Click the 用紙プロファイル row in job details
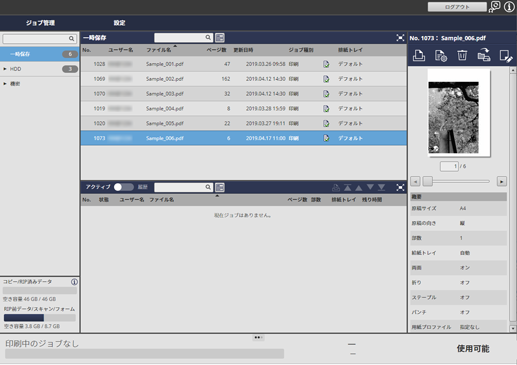Image resolution: width=517 pixels, height=365 pixels. [458, 327]
